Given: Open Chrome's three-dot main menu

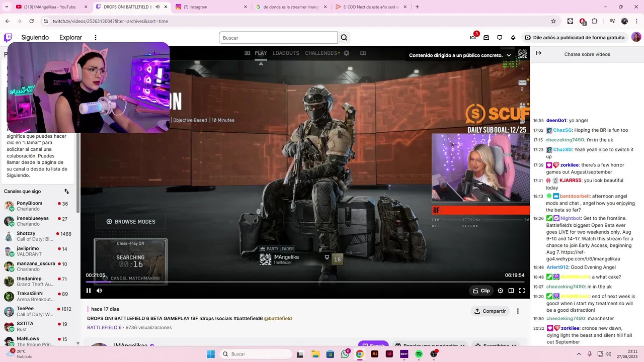Looking at the screenshot, I should [x=636, y=21].
